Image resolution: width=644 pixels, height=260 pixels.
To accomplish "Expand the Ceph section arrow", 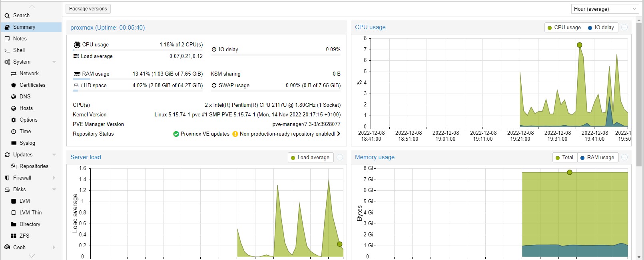I will click(54, 247).
